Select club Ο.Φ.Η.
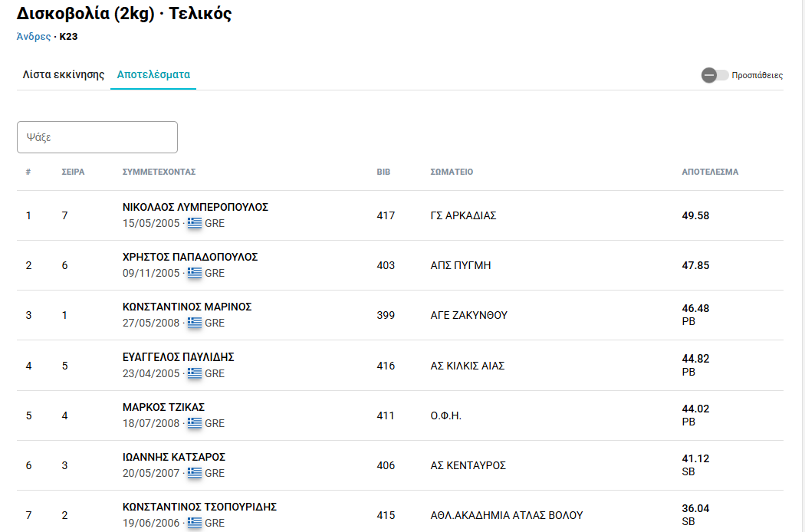805x532 pixels. click(445, 415)
